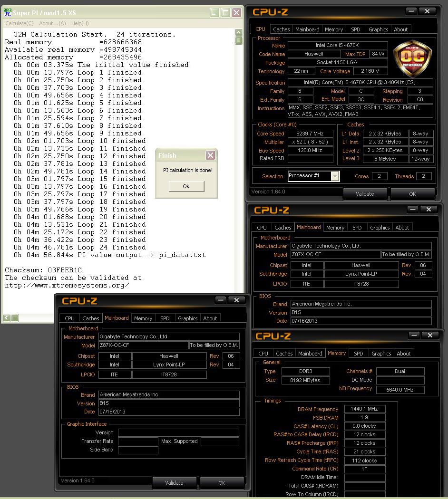This screenshot has height=499, width=448.
Task: Select Graphics tab in bottom-left CPU-Z window
Action: [187, 318]
